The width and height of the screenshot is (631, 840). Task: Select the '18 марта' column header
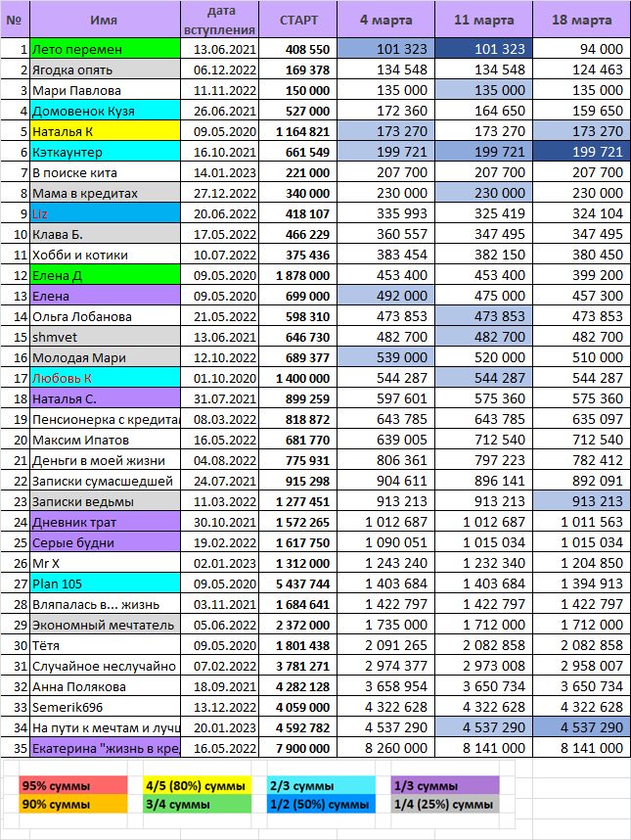click(582, 20)
